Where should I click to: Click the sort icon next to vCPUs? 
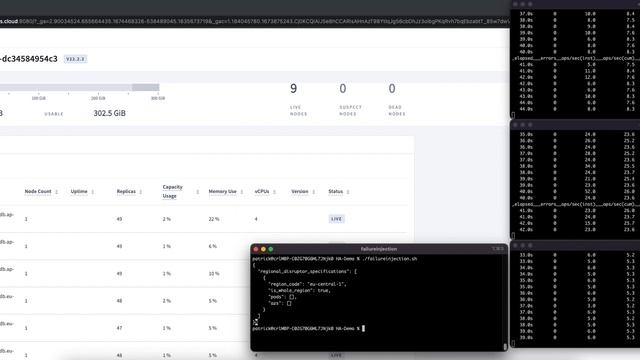274,192
